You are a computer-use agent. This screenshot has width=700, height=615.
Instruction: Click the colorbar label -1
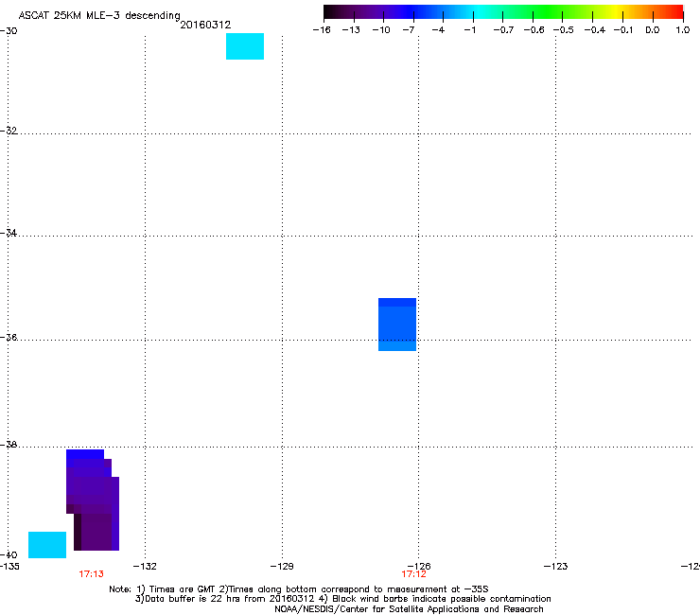[469, 30]
